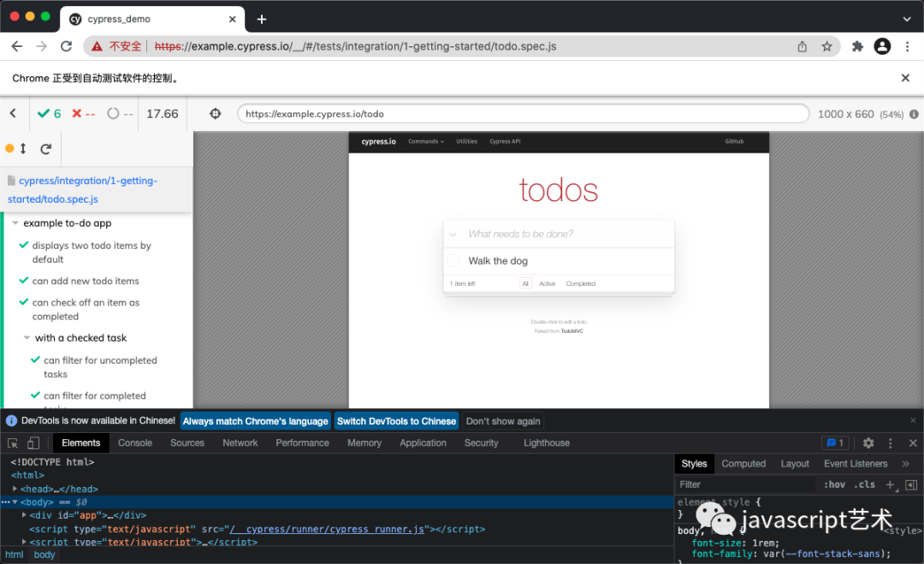Switch to the Console tab in DevTools
Viewport: 924px width, 564px height.
(135, 443)
